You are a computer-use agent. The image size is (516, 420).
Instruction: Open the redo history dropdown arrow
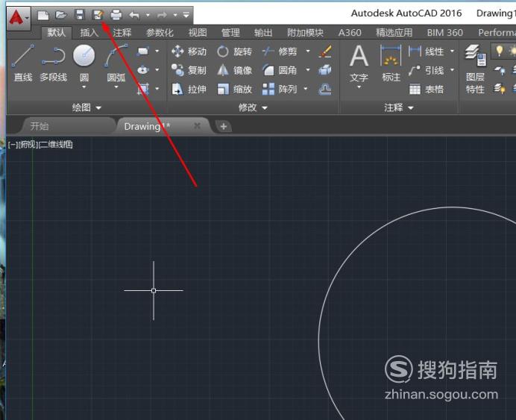(x=175, y=15)
